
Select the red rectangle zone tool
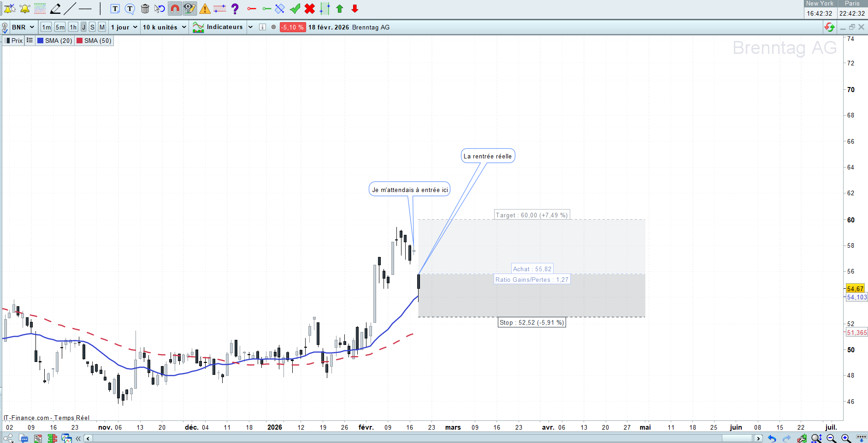click(x=220, y=8)
